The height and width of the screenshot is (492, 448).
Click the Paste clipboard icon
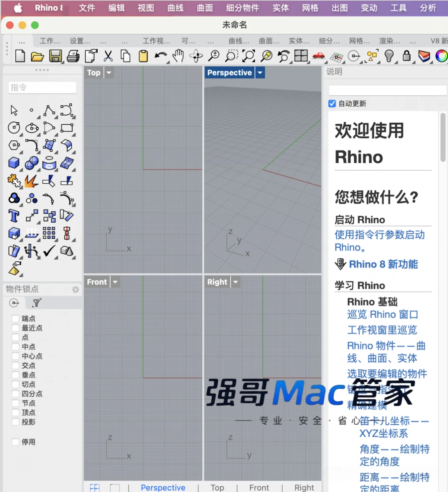143,56
